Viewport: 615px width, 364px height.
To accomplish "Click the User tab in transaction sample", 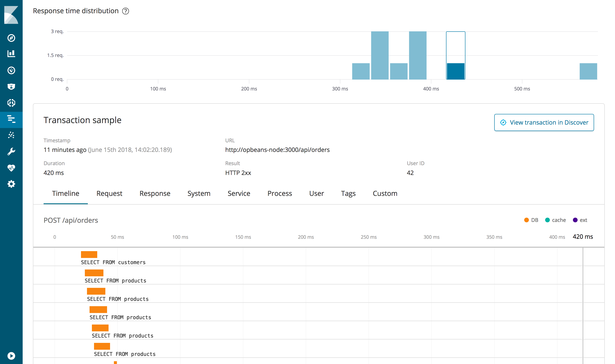I will pyautogui.click(x=316, y=193).
